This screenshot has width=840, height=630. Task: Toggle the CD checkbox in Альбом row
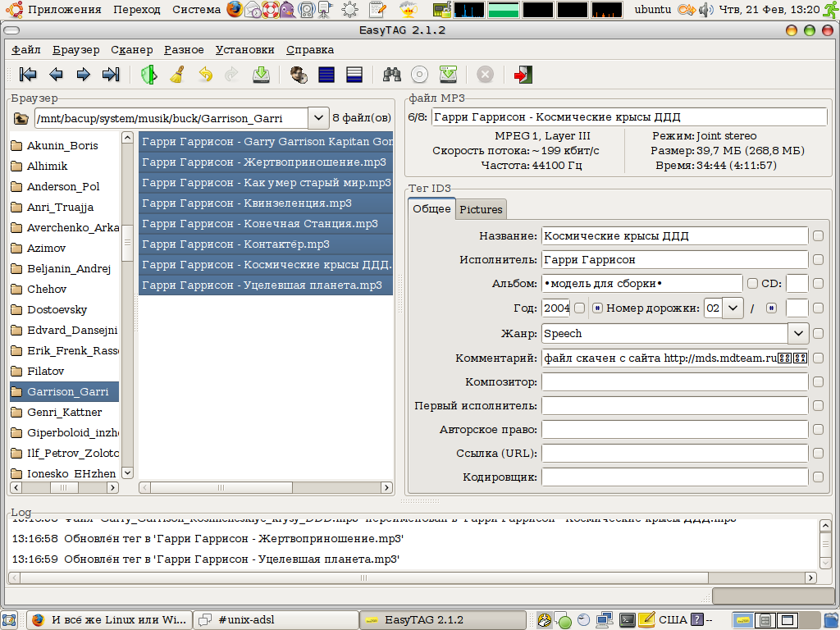point(752,283)
